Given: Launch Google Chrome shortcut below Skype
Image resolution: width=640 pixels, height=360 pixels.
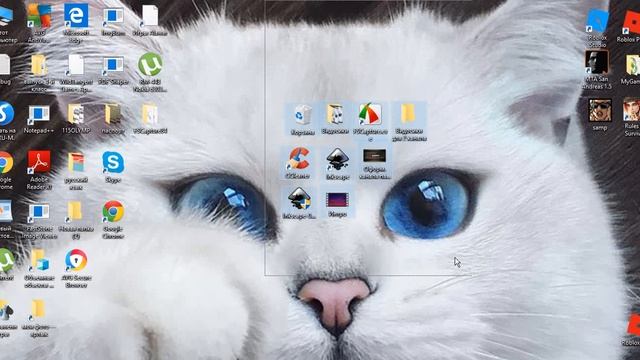Looking at the screenshot, I should (x=113, y=220).
